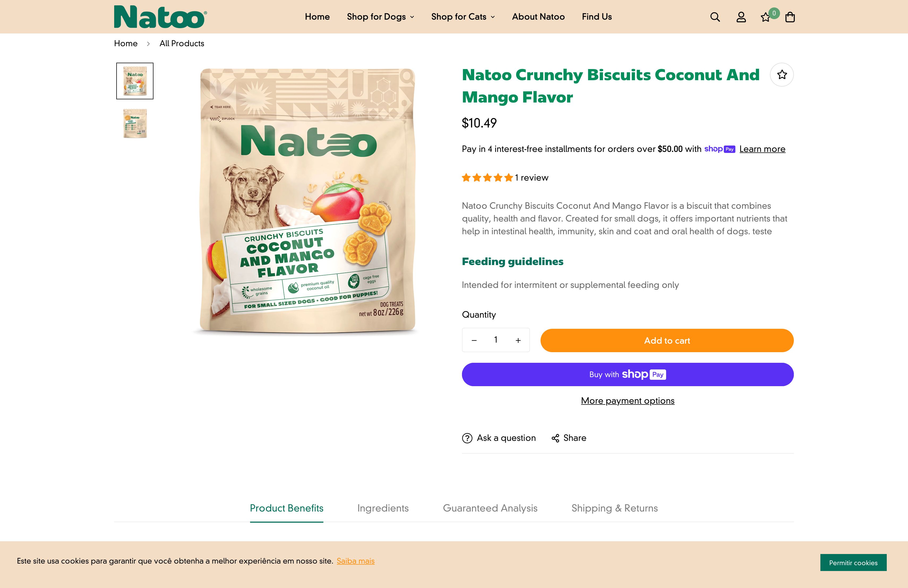This screenshot has width=908, height=588.
Task: Select Find Us in the navigation menu
Action: [596, 17]
